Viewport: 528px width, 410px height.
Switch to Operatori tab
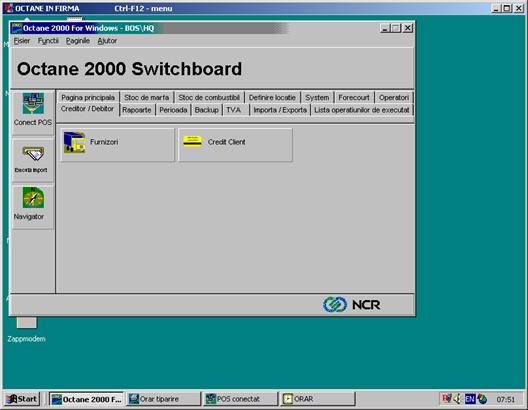(394, 97)
